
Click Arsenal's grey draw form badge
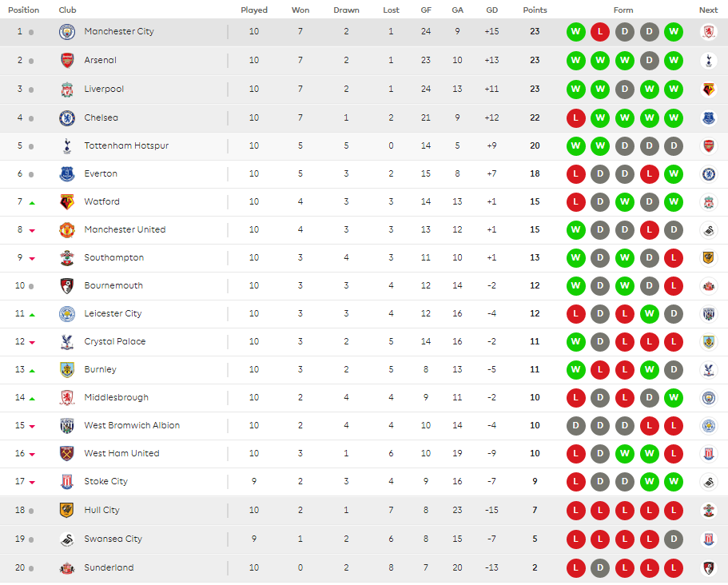pos(650,61)
